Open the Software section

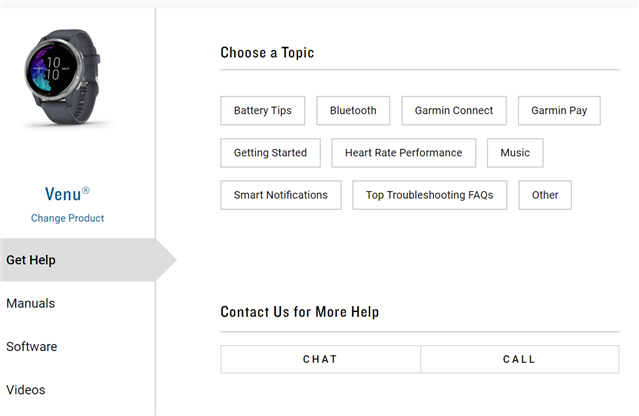coord(32,347)
